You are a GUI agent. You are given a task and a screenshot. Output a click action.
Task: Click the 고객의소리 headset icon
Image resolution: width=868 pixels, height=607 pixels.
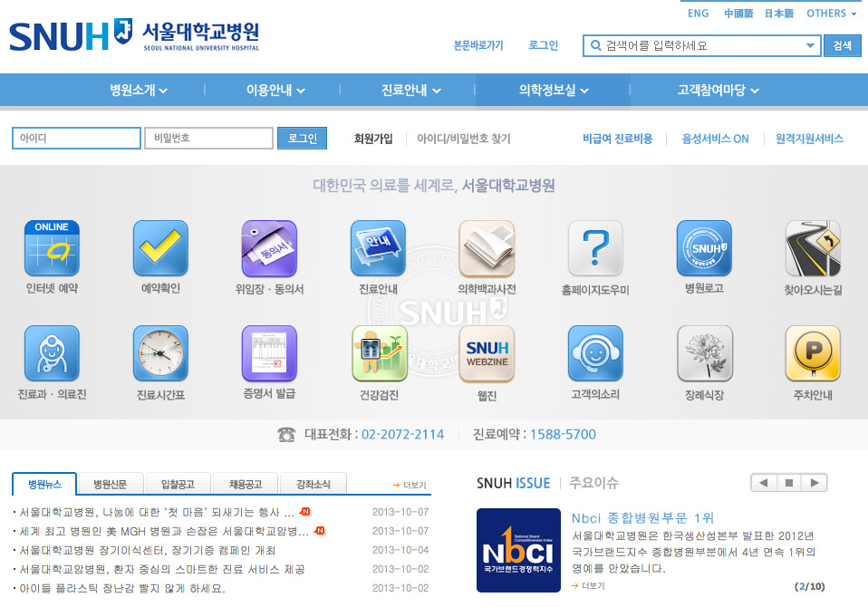pyautogui.click(x=595, y=353)
